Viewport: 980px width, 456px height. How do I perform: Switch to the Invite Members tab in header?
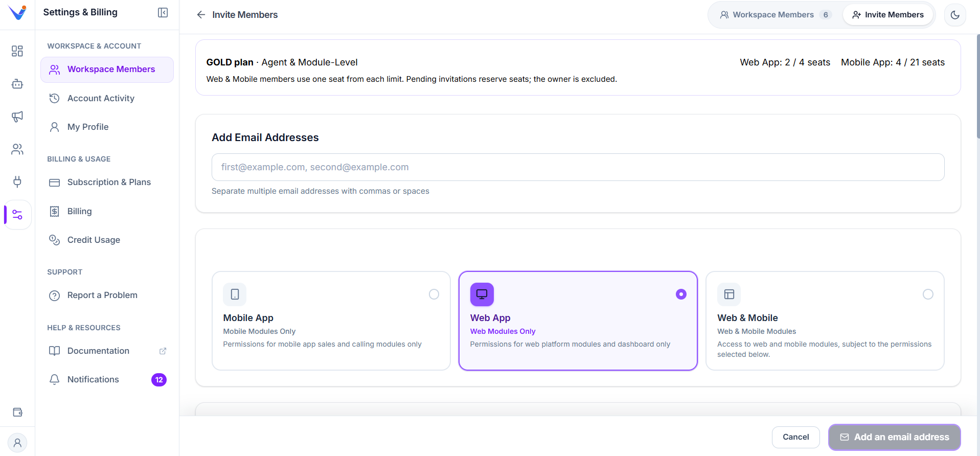point(888,15)
